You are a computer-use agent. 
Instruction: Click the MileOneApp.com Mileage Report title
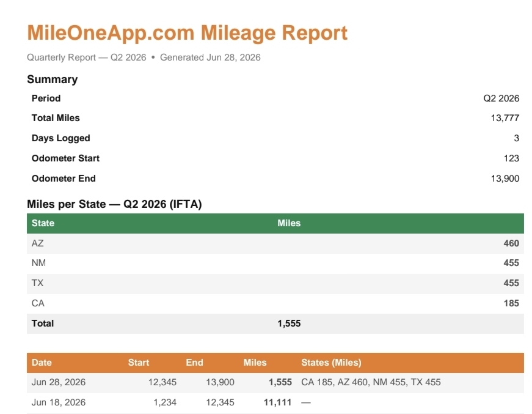click(x=188, y=33)
